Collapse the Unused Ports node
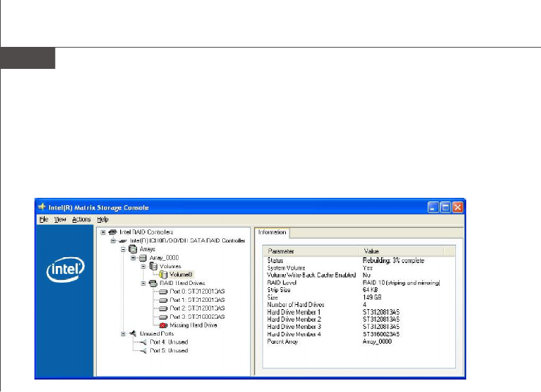 tap(123, 333)
